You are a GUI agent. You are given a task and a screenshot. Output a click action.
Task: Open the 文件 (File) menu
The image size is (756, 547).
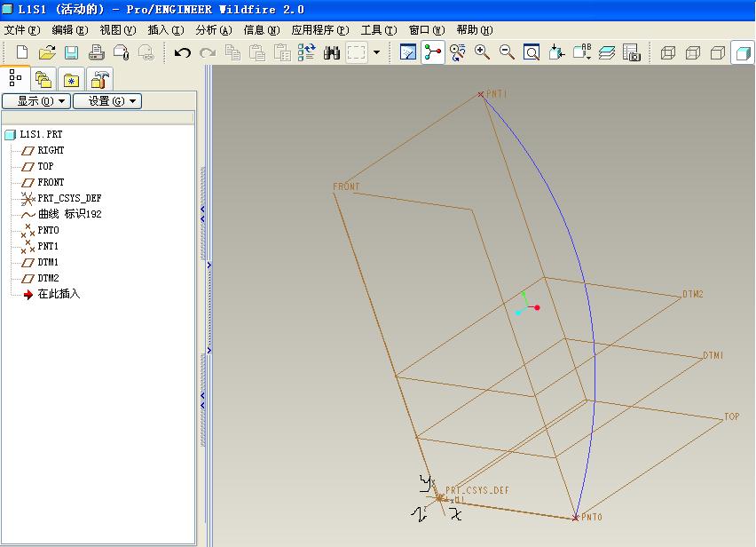[22, 30]
